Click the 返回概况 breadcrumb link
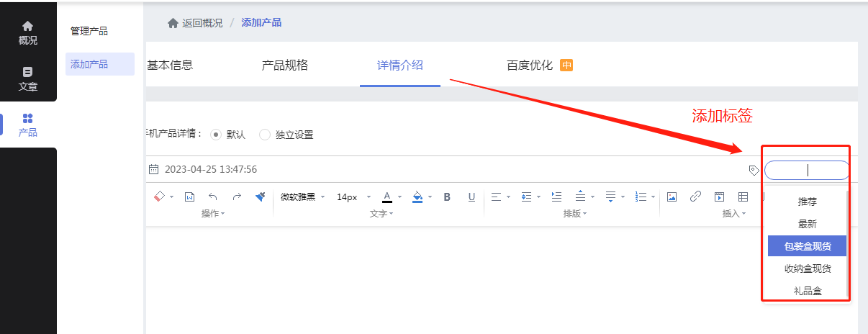Viewport: 868px width, 334px height. pos(202,23)
